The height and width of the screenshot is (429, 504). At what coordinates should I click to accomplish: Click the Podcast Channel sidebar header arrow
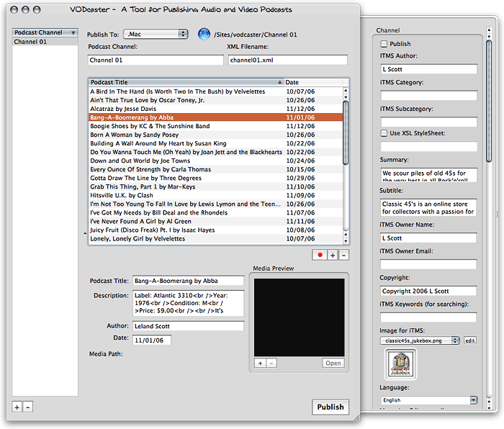(73, 33)
